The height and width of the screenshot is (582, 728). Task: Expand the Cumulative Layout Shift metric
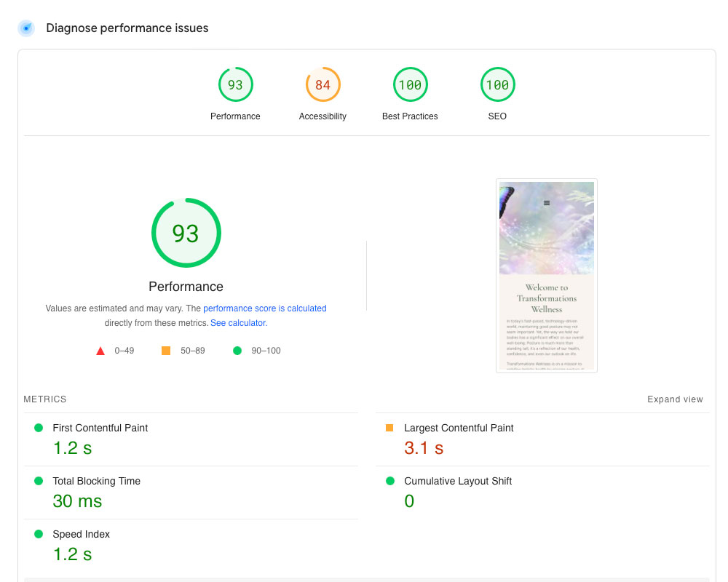pyautogui.click(x=457, y=481)
